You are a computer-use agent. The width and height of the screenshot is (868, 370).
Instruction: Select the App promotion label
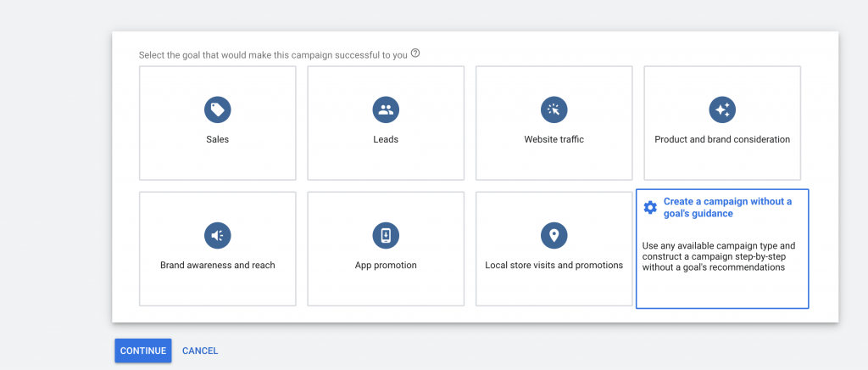[386, 265]
